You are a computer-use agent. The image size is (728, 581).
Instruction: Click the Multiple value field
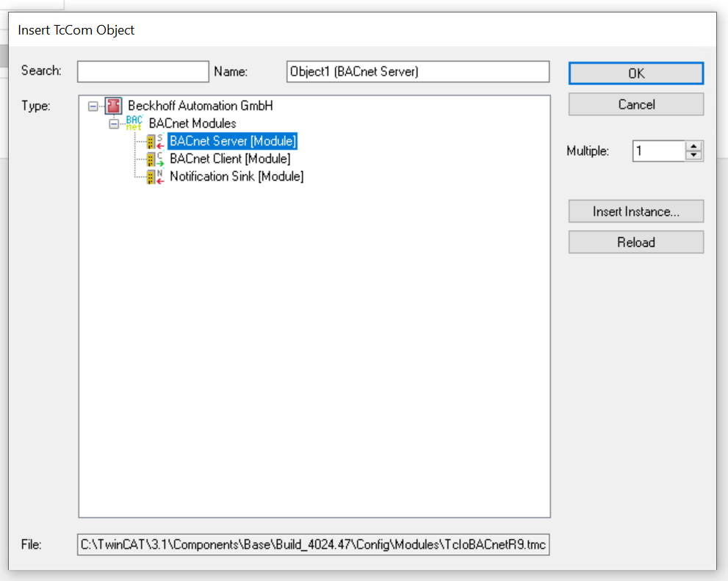point(659,151)
